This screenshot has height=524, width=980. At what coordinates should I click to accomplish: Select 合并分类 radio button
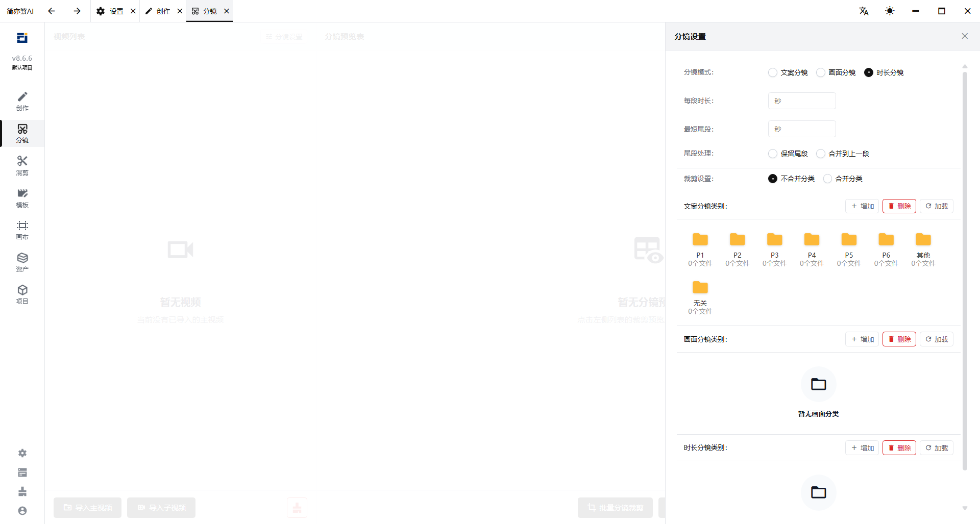coord(827,179)
